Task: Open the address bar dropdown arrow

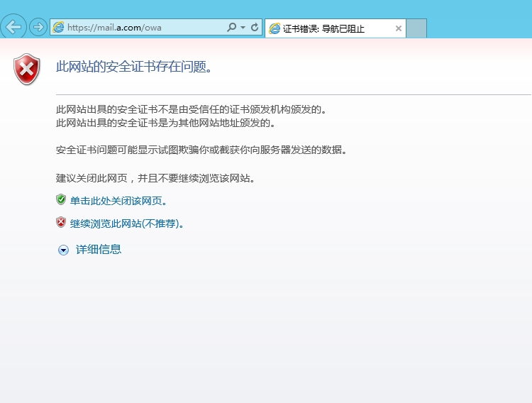Action: click(x=243, y=27)
